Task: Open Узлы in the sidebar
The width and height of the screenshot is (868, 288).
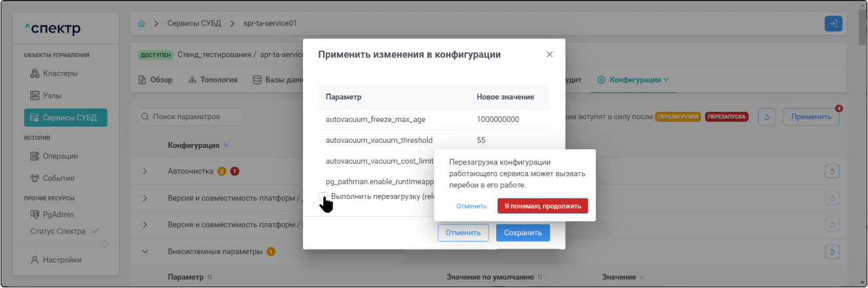Action: [47, 96]
